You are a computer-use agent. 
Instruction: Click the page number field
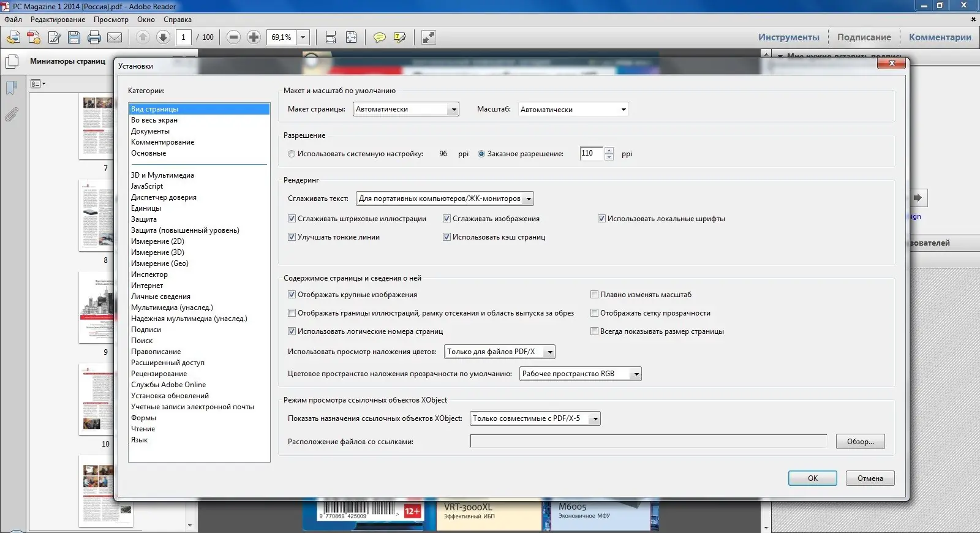point(183,37)
